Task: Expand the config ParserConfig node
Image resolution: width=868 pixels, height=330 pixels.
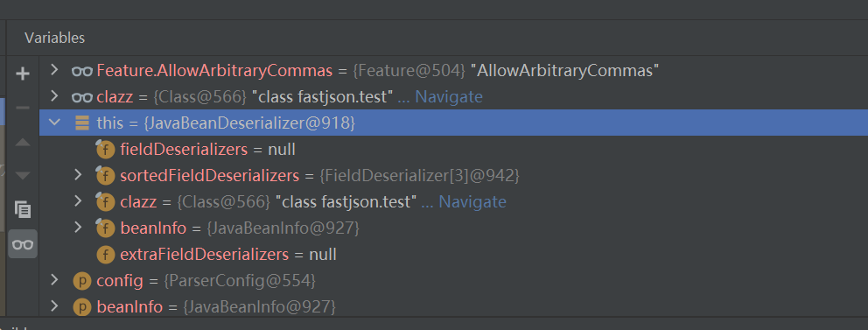Action: click(x=54, y=280)
